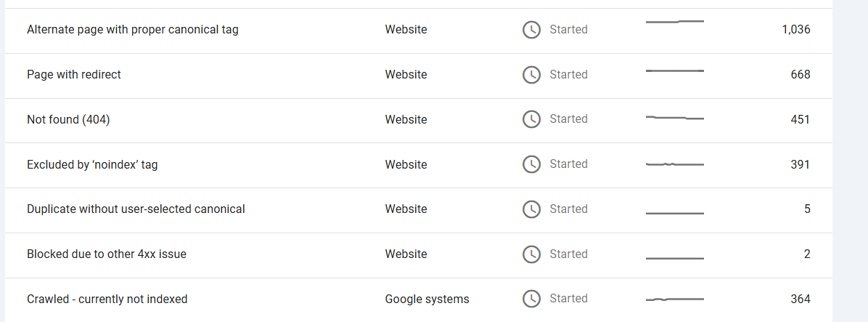Click clock icon in Excluded by noindex row
This screenshot has width=868, height=322.
click(531, 164)
